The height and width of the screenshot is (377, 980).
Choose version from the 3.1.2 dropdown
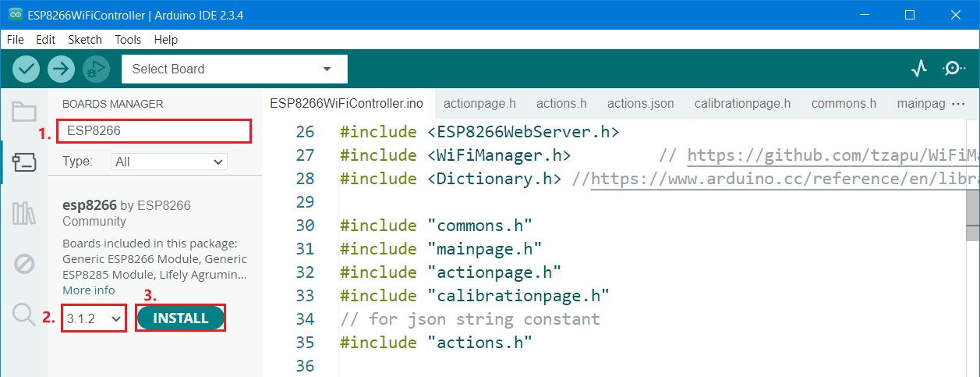[x=94, y=318]
